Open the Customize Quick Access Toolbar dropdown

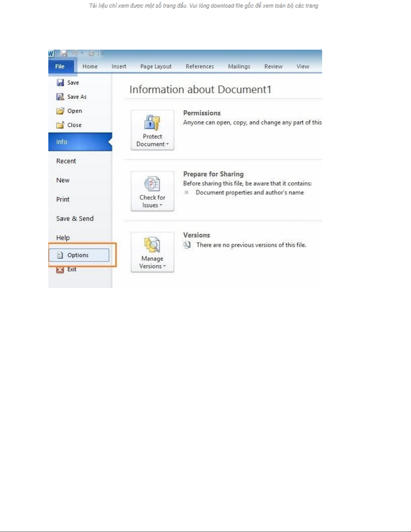102,53
